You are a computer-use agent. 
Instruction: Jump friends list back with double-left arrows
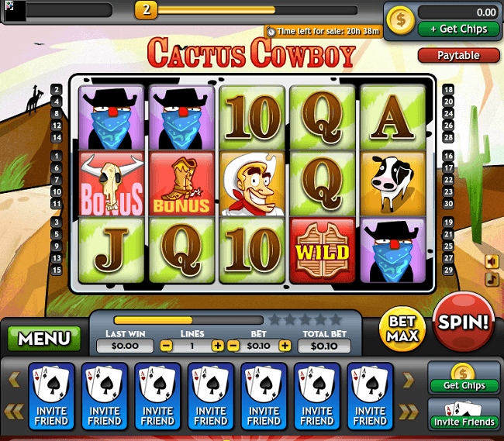[15, 412]
